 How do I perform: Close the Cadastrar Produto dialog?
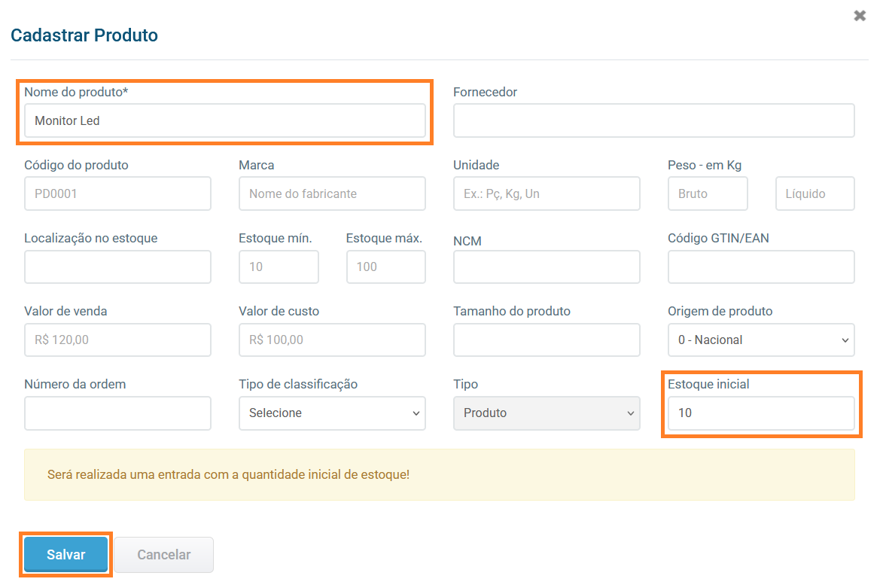click(x=860, y=16)
